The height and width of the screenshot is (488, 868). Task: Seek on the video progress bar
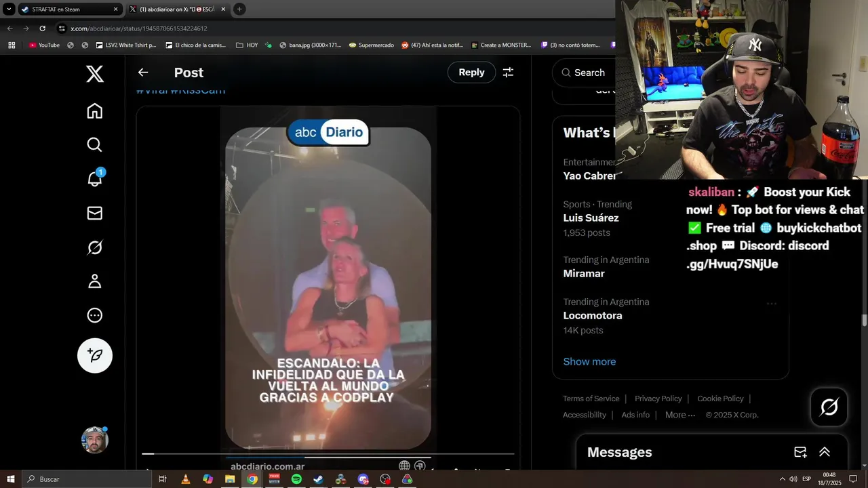[x=328, y=453]
